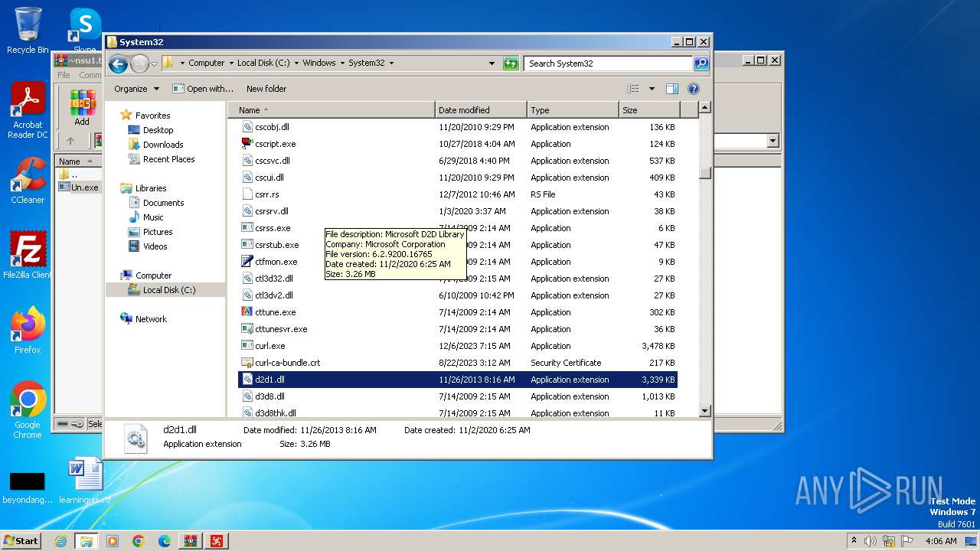980x551 pixels.
Task: Open the Google Chrome desktop icon
Action: coord(28,410)
